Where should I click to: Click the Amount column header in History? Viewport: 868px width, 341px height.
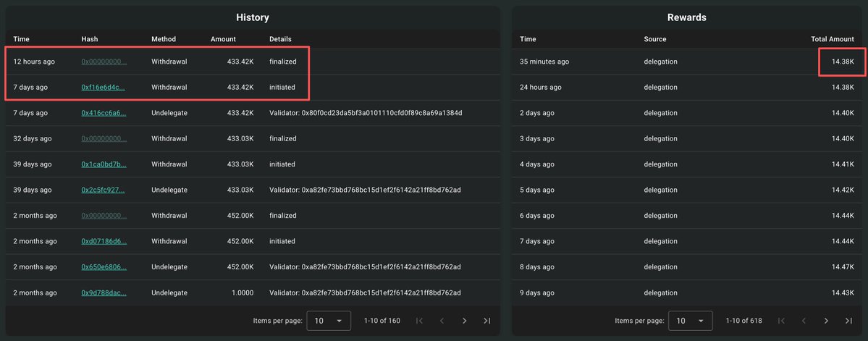[223, 39]
